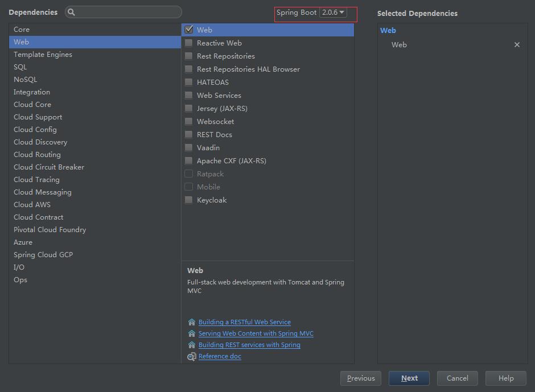Image resolution: width=535 pixels, height=392 pixels.
Task: Click the search magnifier icon
Action: click(x=71, y=13)
